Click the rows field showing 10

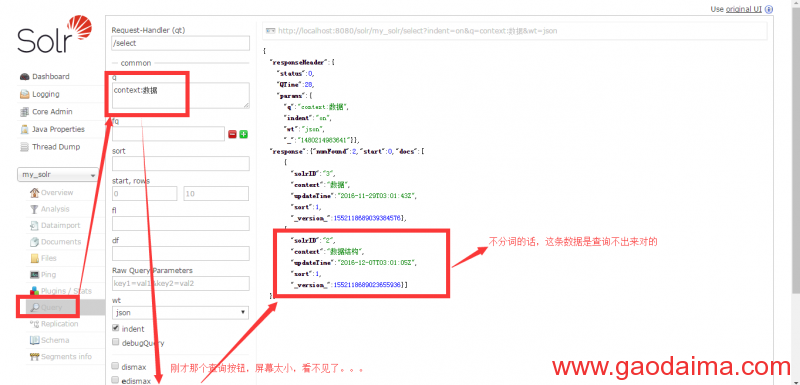[216, 194]
